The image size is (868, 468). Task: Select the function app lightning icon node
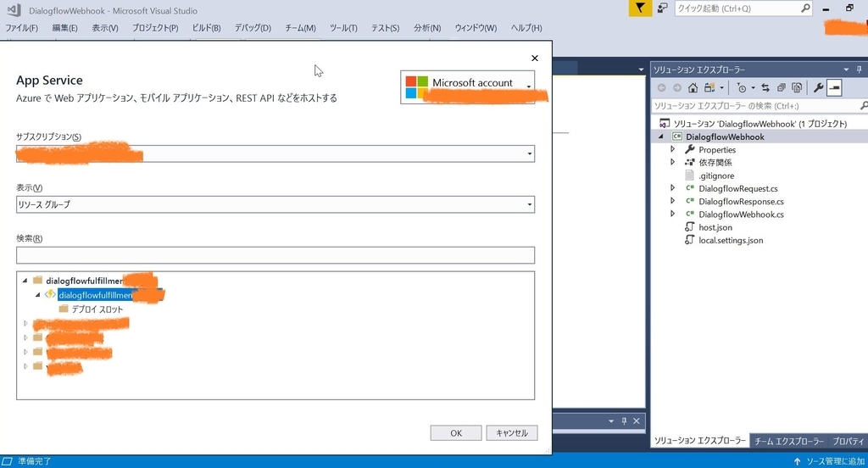[50, 294]
